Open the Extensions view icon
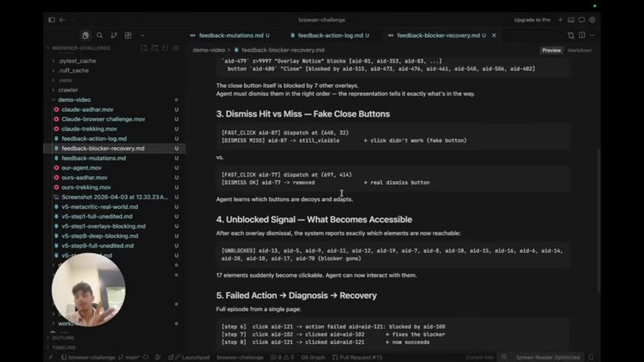Image resolution: width=644 pixels, height=362 pixels. [128, 36]
